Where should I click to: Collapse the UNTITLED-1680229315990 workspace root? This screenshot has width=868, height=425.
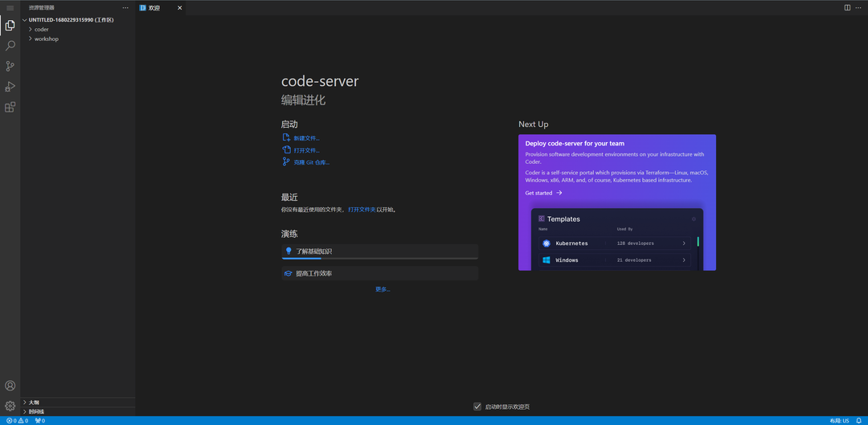(x=77, y=20)
